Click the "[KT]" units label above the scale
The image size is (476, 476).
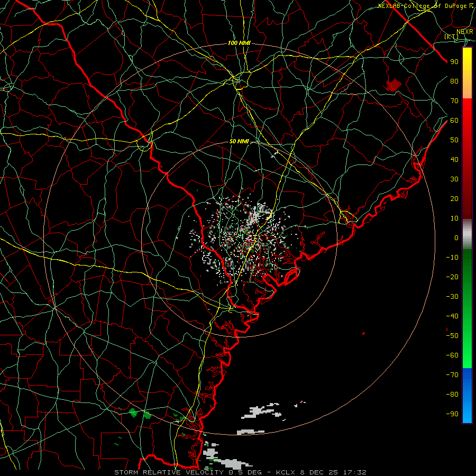pyautogui.click(x=452, y=36)
